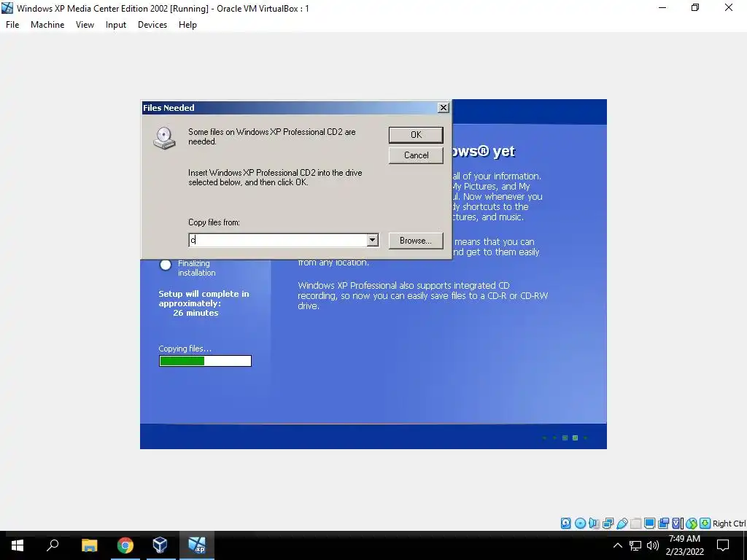This screenshot has height=560, width=747.
Task: Click the display settings indicator icon
Action: pyautogui.click(x=649, y=524)
